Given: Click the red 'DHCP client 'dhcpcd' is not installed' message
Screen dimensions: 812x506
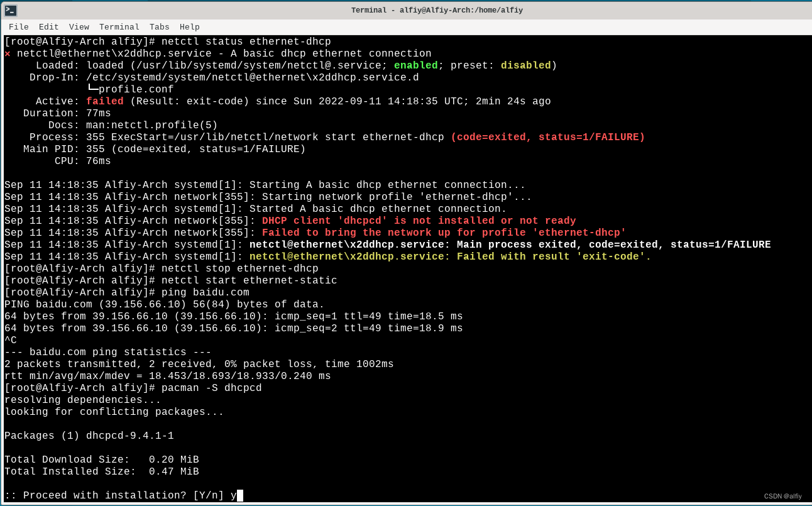Looking at the screenshot, I should click(x=419, y=221).
